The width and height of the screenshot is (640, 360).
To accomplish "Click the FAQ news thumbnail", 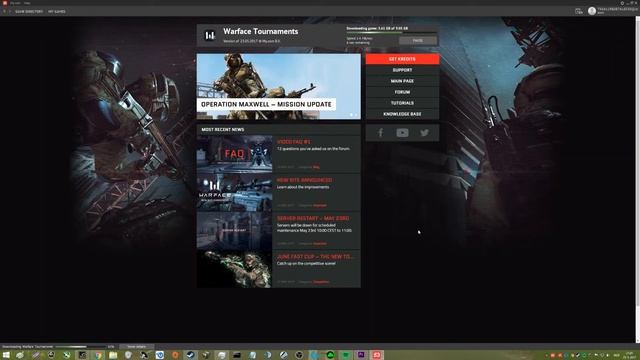I will click(234, 154).
